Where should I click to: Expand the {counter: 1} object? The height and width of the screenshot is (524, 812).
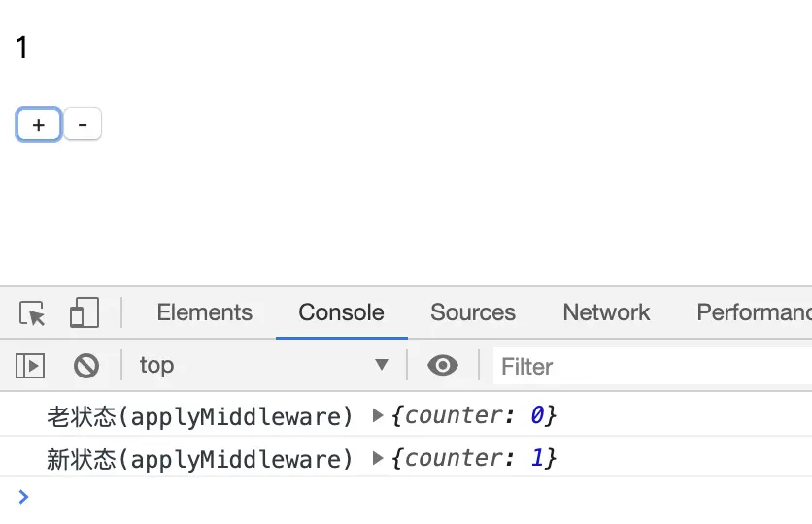click(378, 459)
